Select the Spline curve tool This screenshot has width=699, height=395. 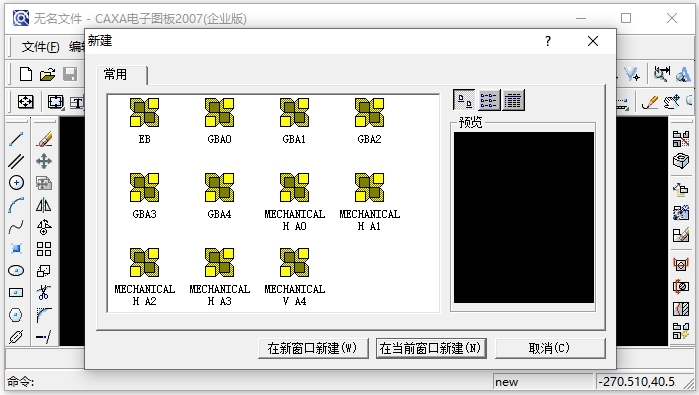(16, 227)
